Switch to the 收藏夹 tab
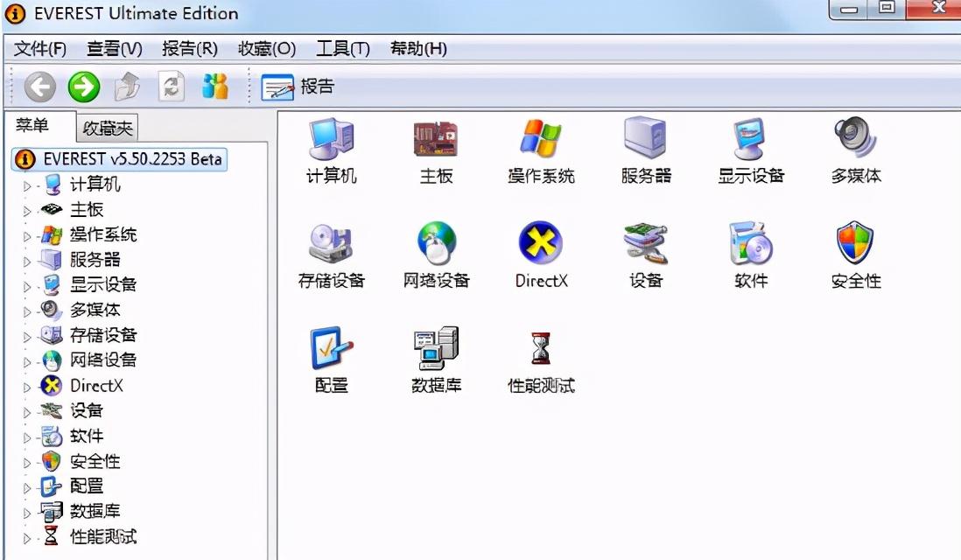Screen dimensions: 961x560 [x=108, y=128]
